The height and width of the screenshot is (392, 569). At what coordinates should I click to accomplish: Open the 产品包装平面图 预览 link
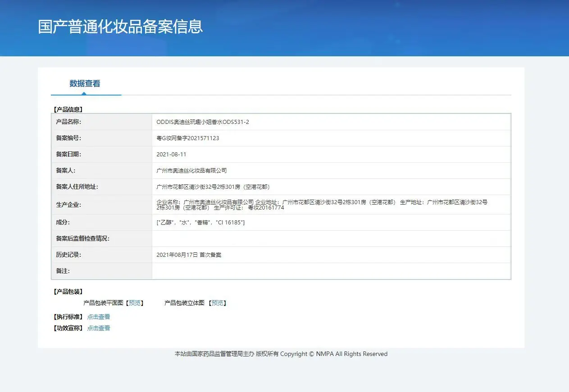[134, 303]
